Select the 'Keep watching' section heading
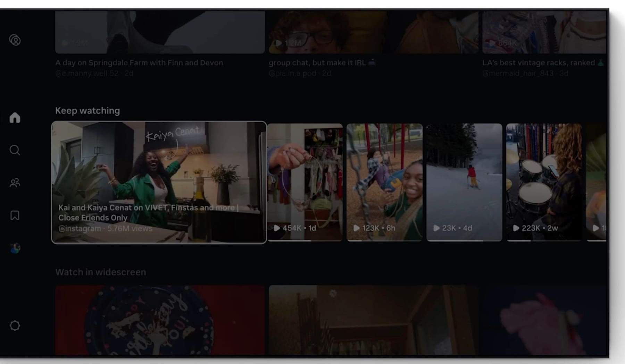Screen dimensions: 625x364 click(87, 111)
